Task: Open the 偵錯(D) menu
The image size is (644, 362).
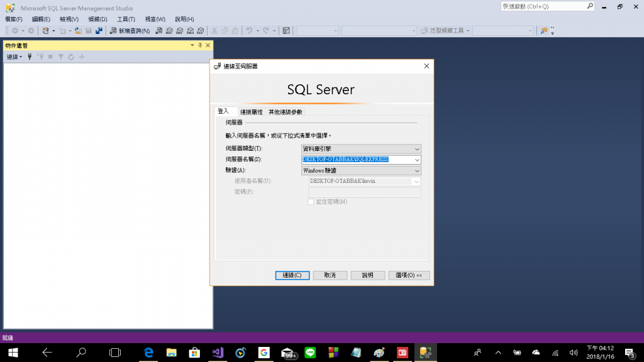Action: click(x=97, y=19)
